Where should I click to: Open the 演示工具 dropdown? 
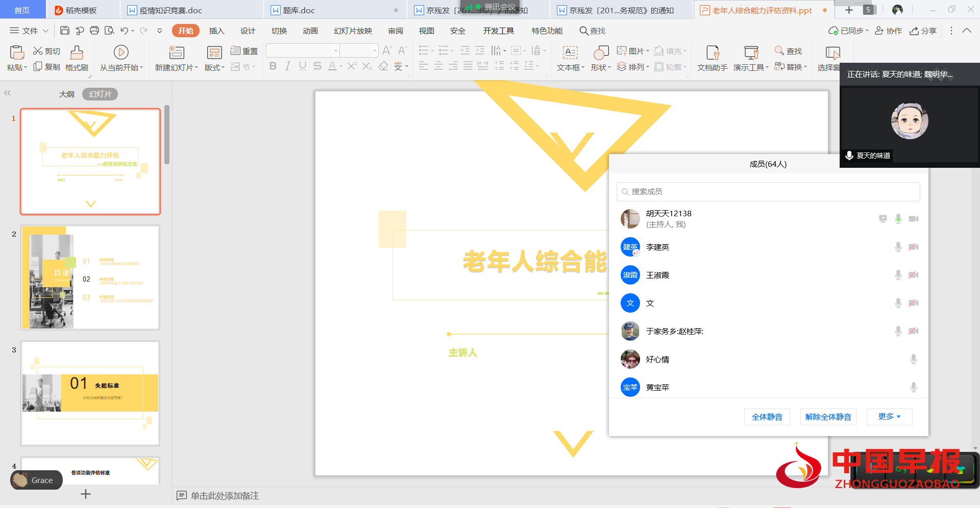click(751, 67)
